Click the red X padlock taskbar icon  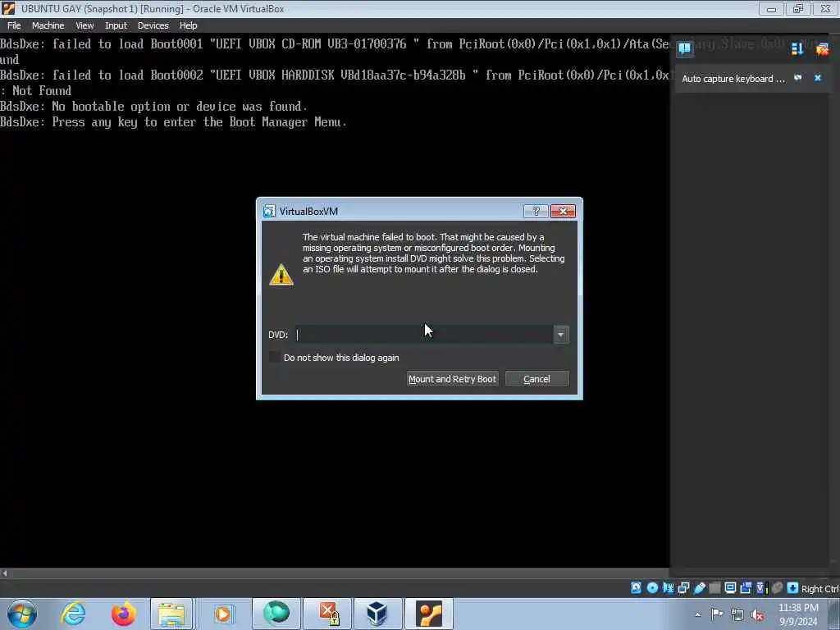(328, 614)
